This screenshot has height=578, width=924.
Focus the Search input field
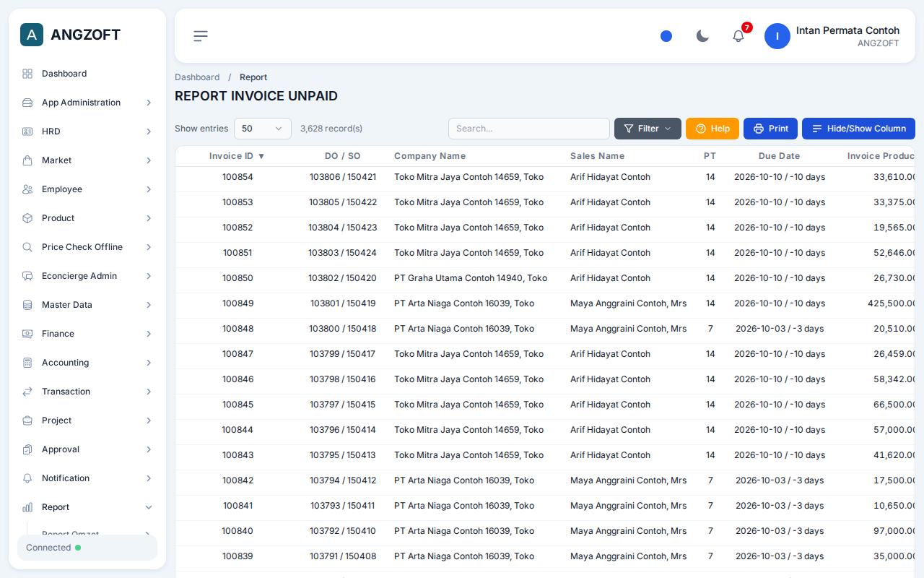[x=529, y=129]
